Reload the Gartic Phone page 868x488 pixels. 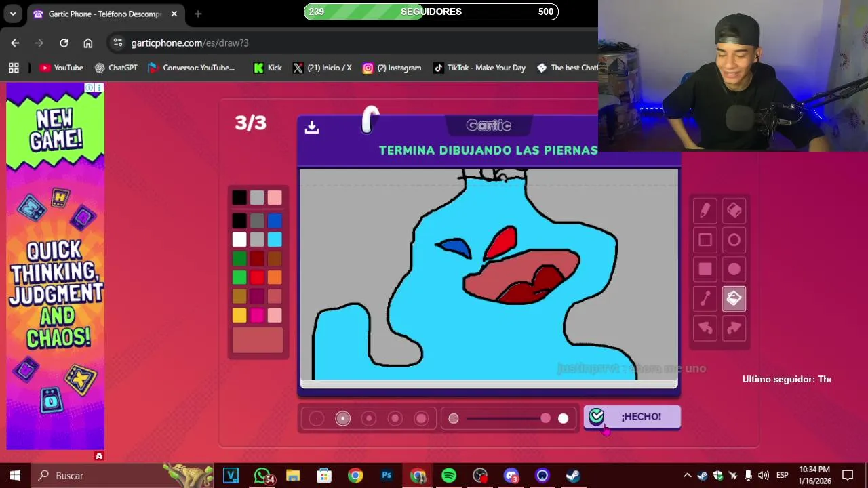click(64, 43)
